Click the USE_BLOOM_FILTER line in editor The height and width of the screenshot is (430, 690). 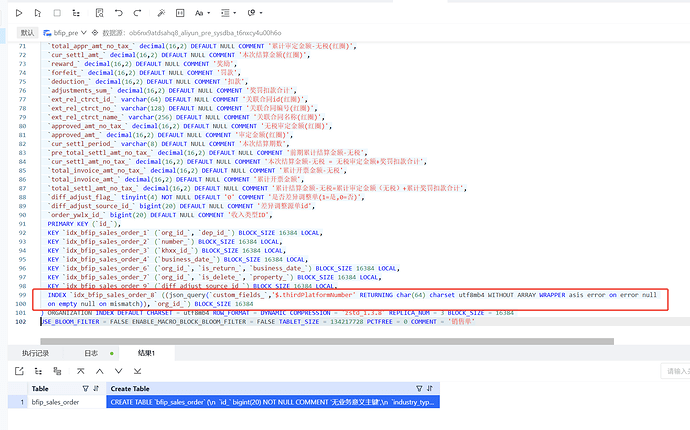(257, 322)
